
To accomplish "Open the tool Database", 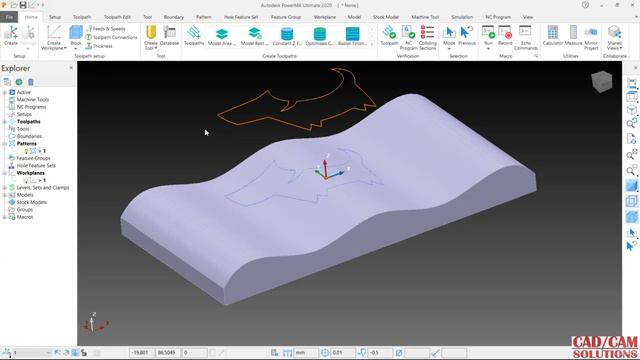I will click(169, 36).
